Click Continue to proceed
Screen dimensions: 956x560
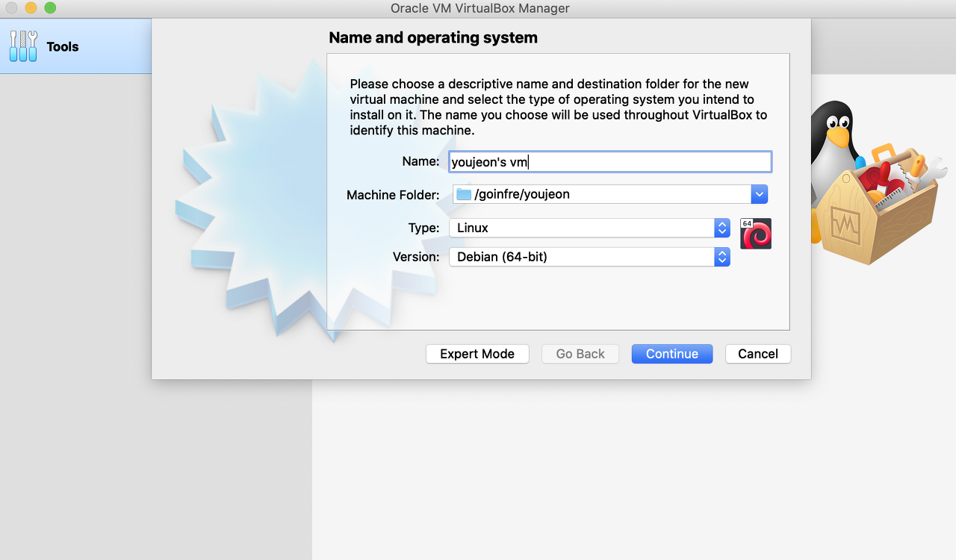[x=672, y=354]
